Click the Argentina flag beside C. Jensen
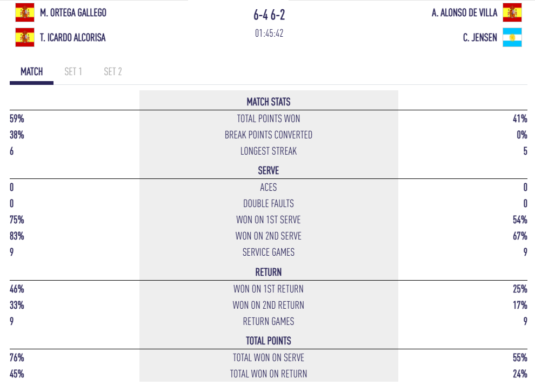This screenshot has width=535, height=392. tap(512, 37)
